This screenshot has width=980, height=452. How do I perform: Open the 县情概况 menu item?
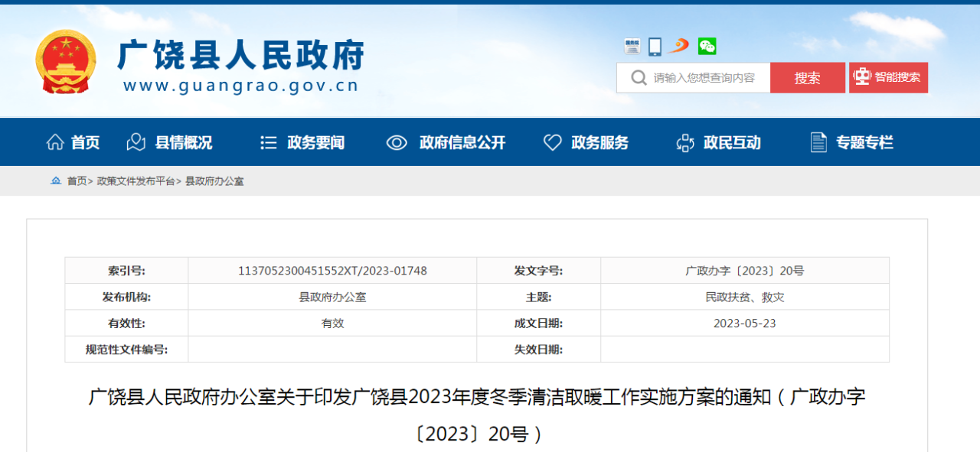pos(184,142)
